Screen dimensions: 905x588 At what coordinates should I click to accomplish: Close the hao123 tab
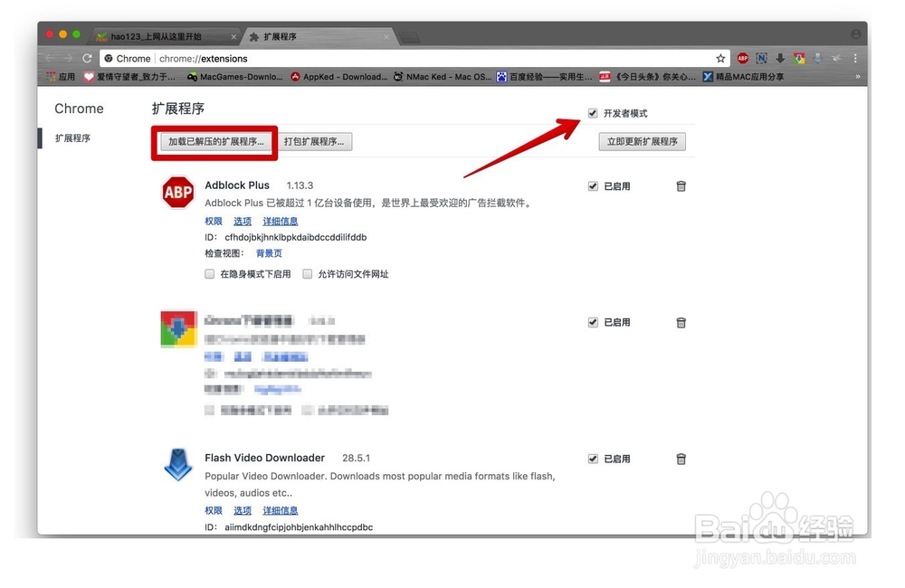(233, 37)
